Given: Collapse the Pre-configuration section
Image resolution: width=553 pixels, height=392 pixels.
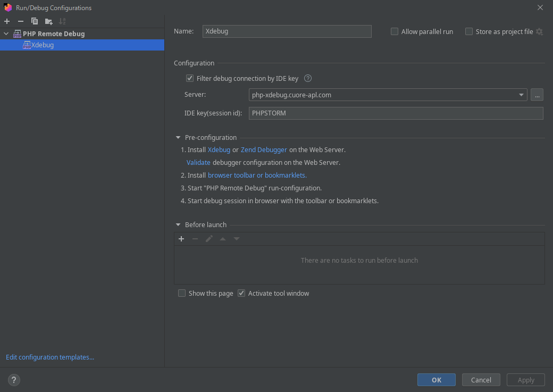Looking at the screenshot, I should [x=178, y=137].
